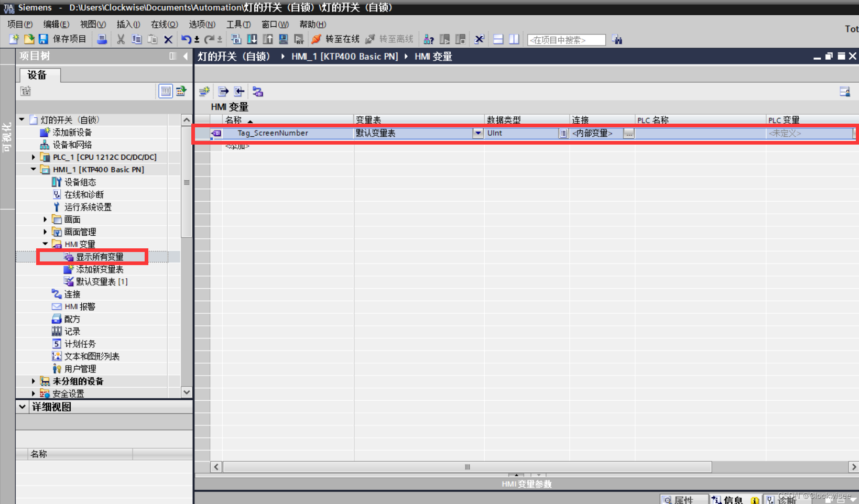
Task: Click the binoculars search icon
Action: (617, 39)
